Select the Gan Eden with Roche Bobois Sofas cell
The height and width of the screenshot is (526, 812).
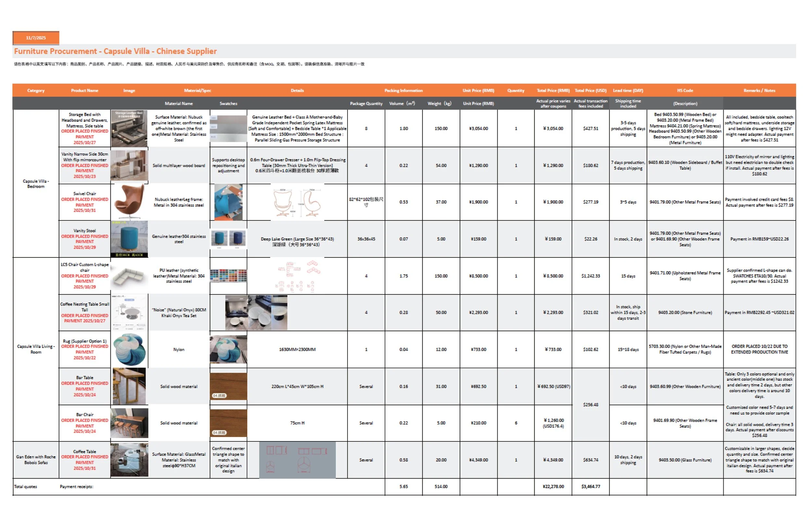pos(36,460)
